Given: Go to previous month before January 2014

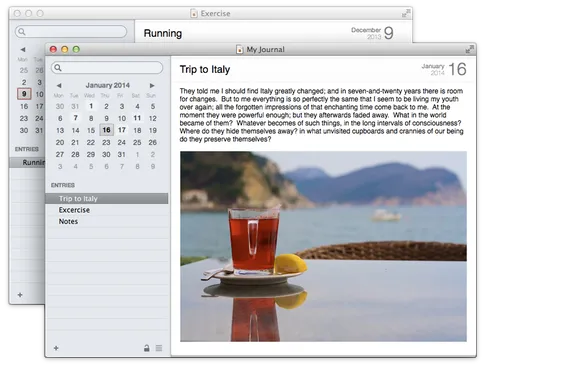Looking at the screenshot, I should 59,86.
